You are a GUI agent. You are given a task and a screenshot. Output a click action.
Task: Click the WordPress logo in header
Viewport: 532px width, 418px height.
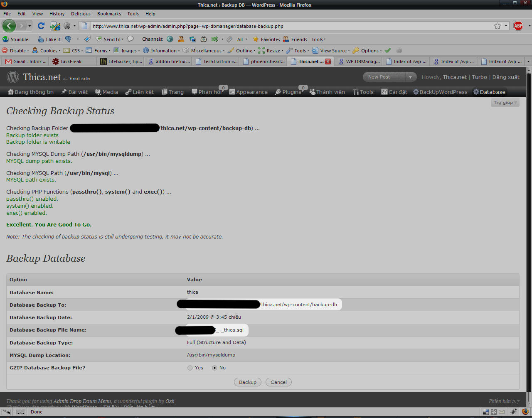(13, 77)
